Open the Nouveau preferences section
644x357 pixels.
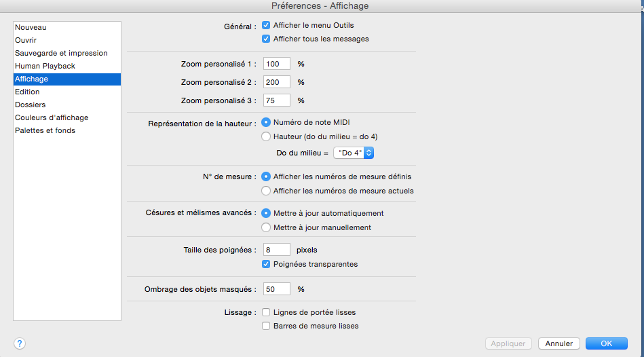[x=31, y=27]
